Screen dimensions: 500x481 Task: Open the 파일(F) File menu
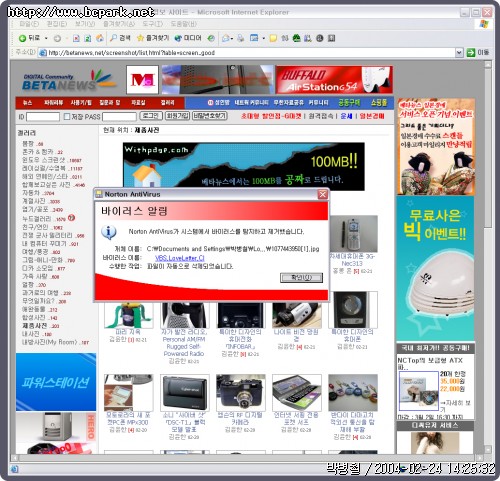pyautogui.click(x=29, y=24)
